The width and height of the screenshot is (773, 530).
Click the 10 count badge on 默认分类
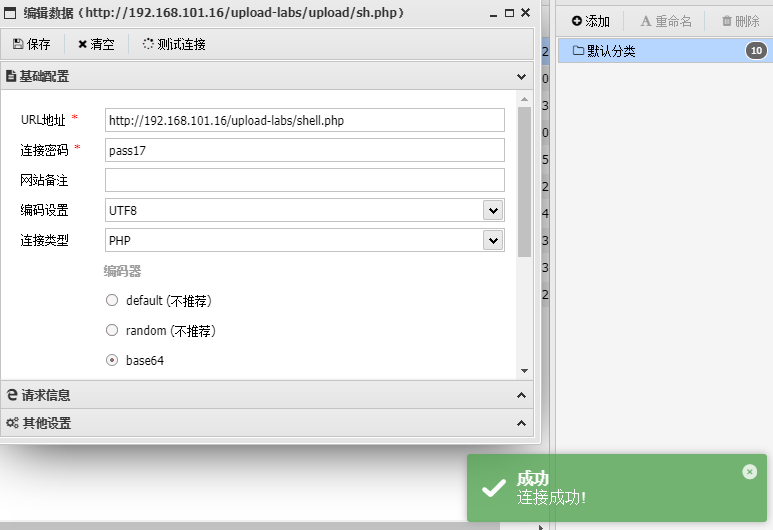(756, 50)
